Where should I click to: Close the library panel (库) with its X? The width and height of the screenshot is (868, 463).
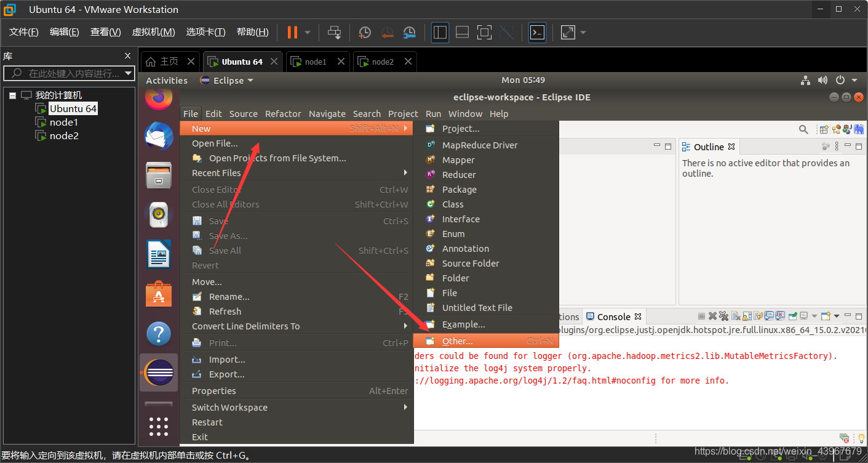128,56
